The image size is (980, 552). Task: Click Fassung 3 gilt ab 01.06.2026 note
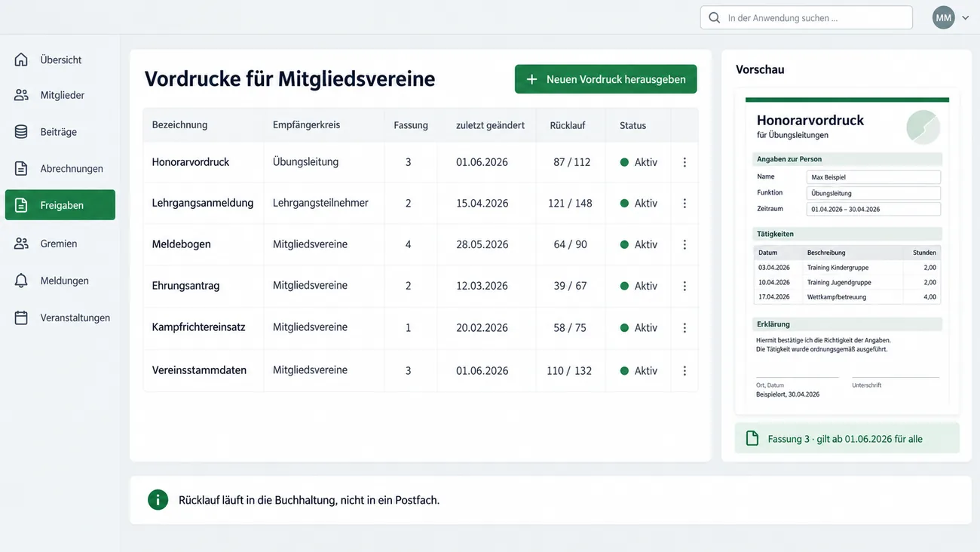tap(847, 438)
